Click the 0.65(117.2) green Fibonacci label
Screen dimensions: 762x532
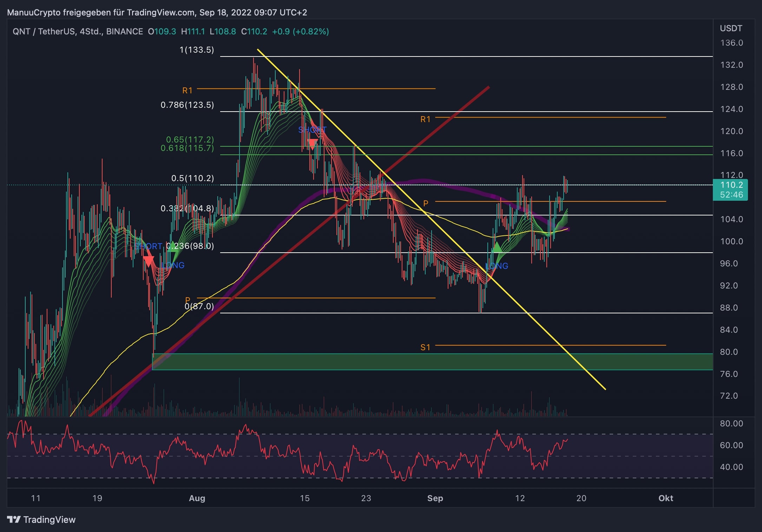click(190, 139)
